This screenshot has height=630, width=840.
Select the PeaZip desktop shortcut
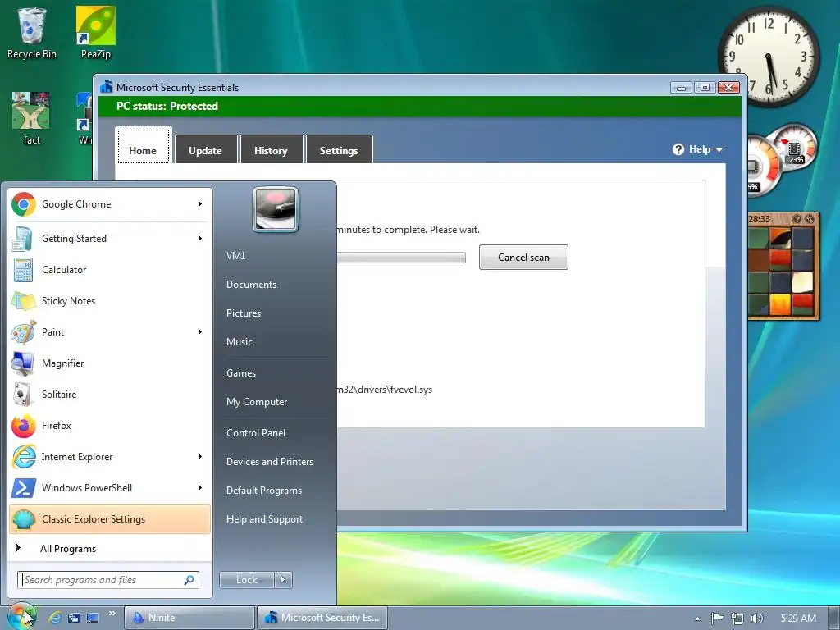click(x=96, y=33)
